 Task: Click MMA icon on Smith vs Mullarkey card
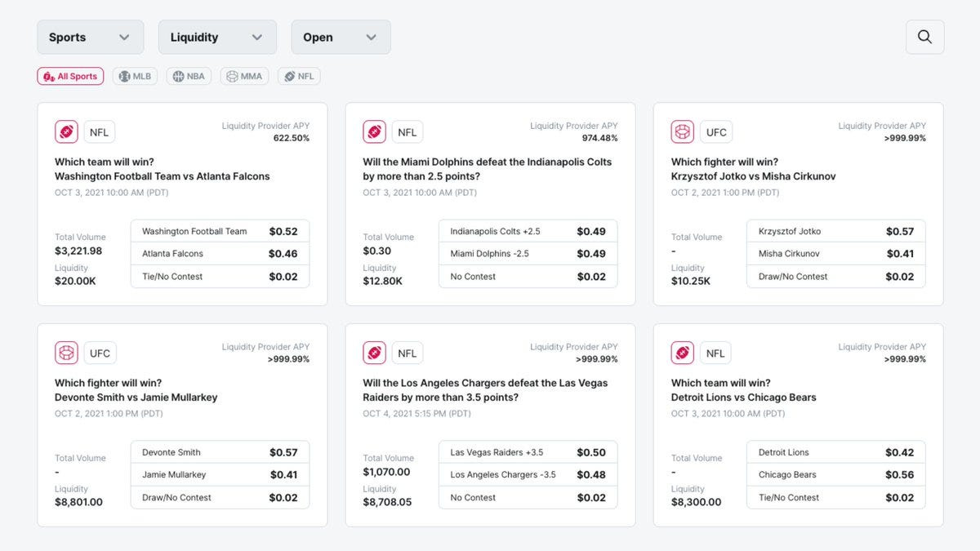(x=66, y=353)
